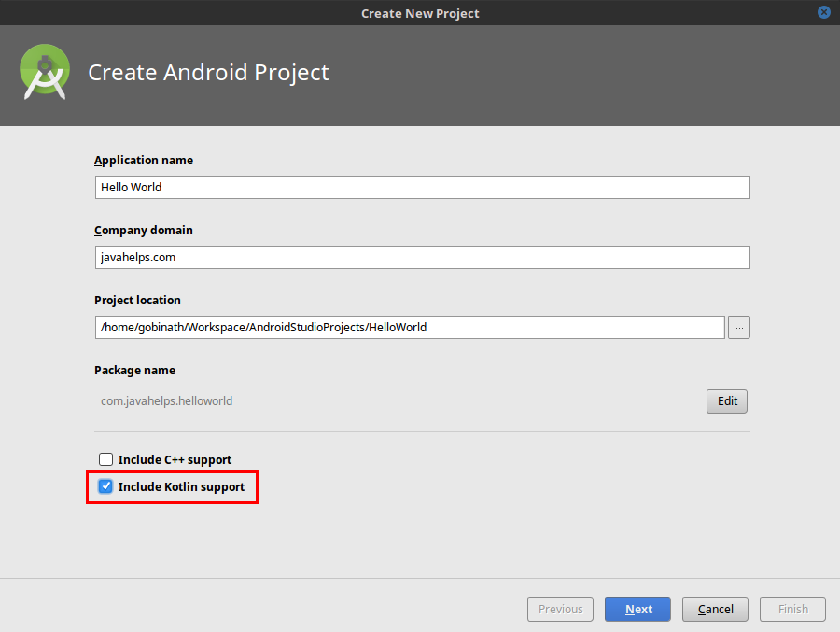Image resolution: width=840 pixels, height=632 pixels.
Task: Close the Create New Project dialog
Action: (x=824, y=12)
